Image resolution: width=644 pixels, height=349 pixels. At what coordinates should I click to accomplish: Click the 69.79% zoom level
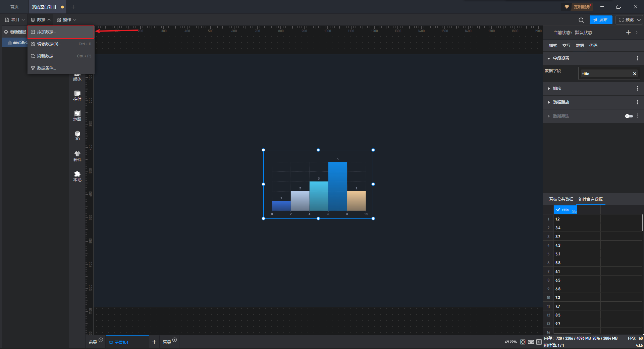pos(511,342)
